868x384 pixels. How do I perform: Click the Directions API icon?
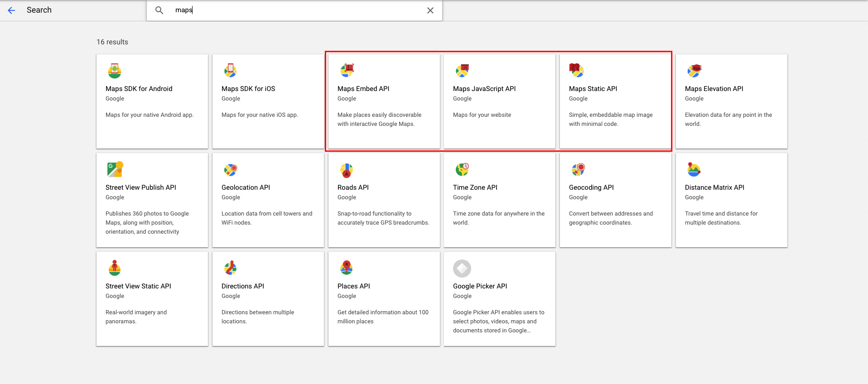(231, 268)
